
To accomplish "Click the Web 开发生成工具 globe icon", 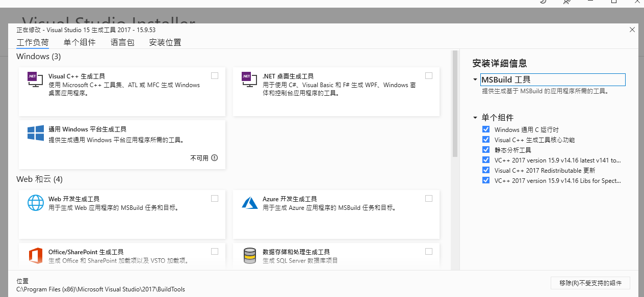I will [36, 203].
